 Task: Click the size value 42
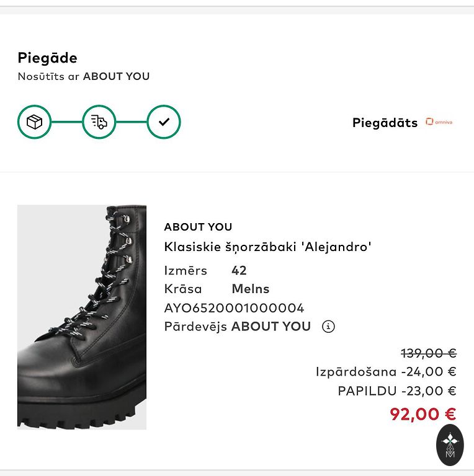(239, 271)
